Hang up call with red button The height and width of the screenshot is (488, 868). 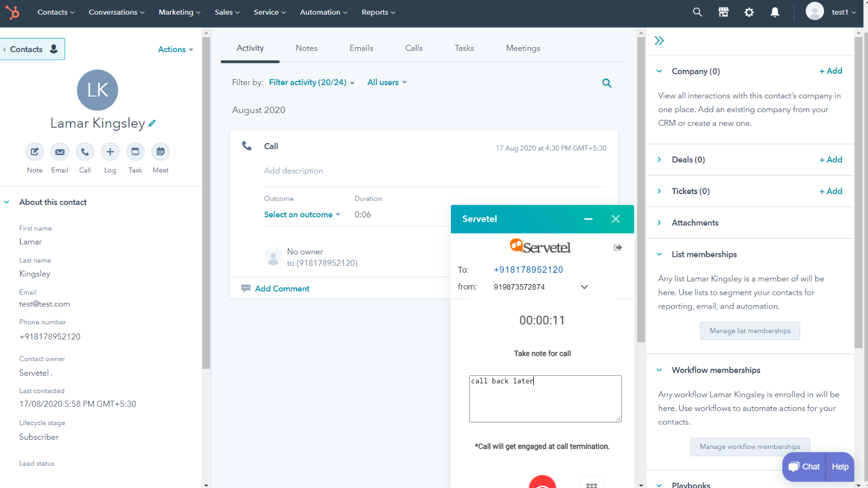pos(542,481)
